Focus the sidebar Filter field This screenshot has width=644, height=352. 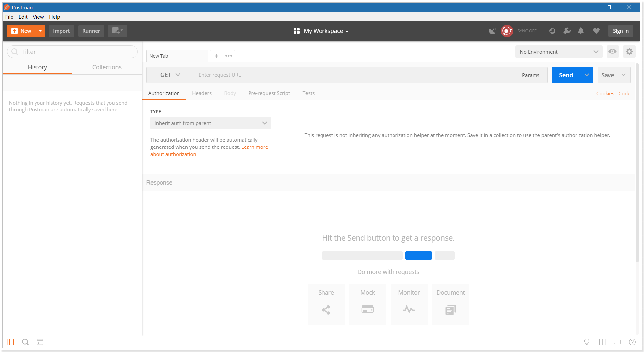click(x=72, y=52)
